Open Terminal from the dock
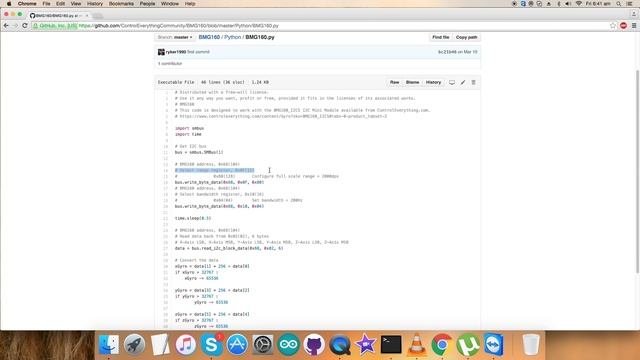640x360 pixels. click(x=391, y=344)
